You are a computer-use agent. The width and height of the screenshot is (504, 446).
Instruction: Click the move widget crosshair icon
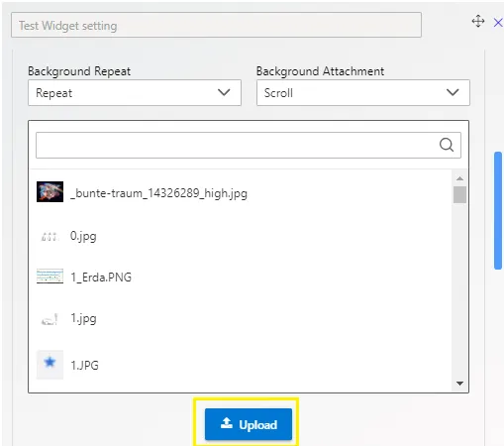(x=478, y=21)
